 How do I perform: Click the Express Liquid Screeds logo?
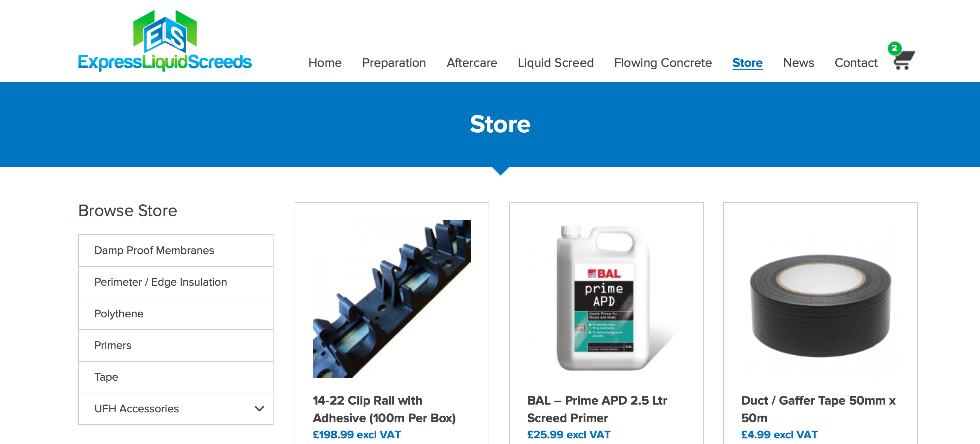point(165,41)
